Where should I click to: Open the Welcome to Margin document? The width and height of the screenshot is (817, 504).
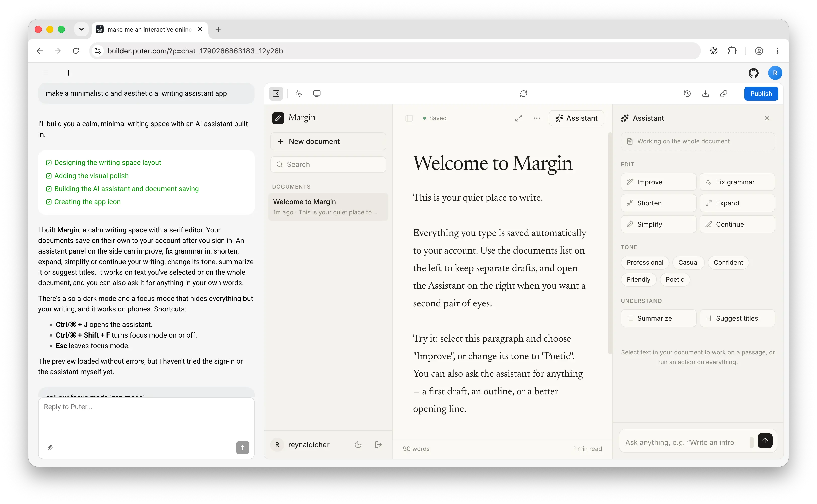(328, 207)
